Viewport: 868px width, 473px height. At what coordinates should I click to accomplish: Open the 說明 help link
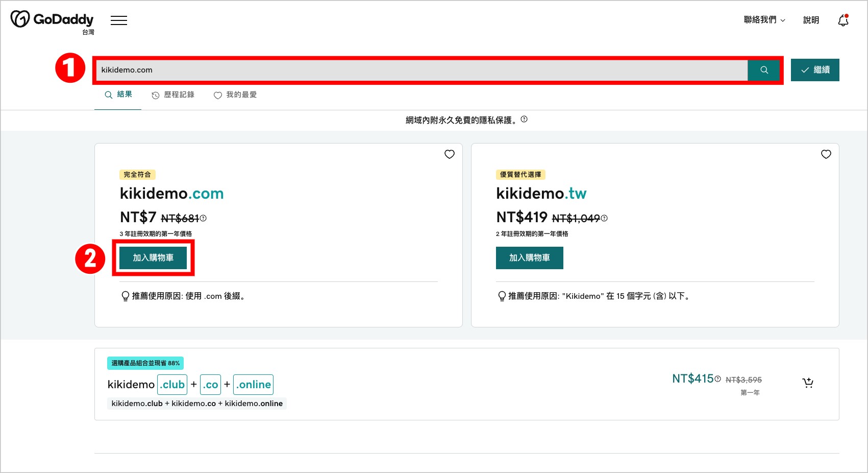(x=811, y=20)
